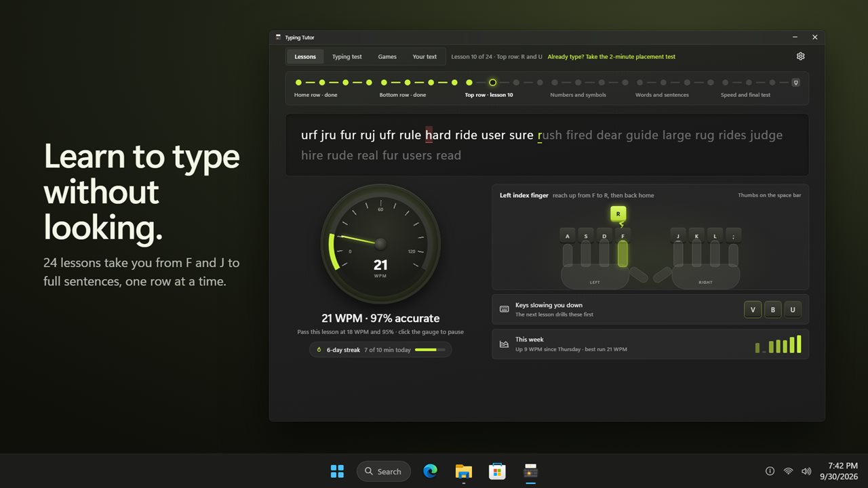Switch to the Lessons tab
The image size is (868, 488).
305,57
